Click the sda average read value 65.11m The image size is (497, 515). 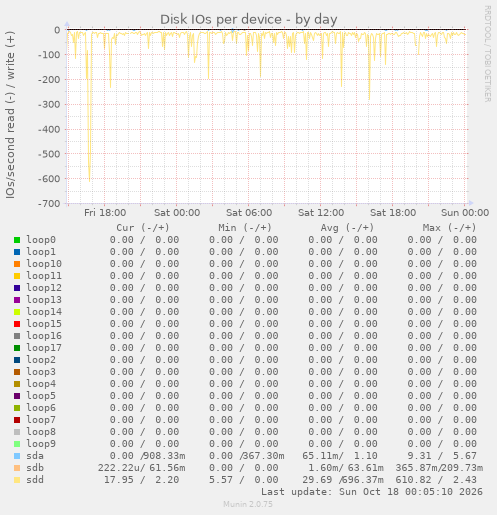(320, 456)
